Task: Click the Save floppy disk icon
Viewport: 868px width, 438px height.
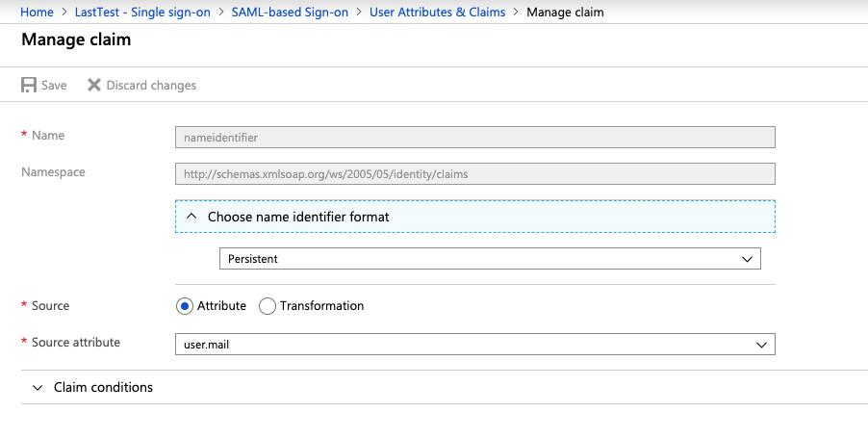Action: [x=29, y=85]
